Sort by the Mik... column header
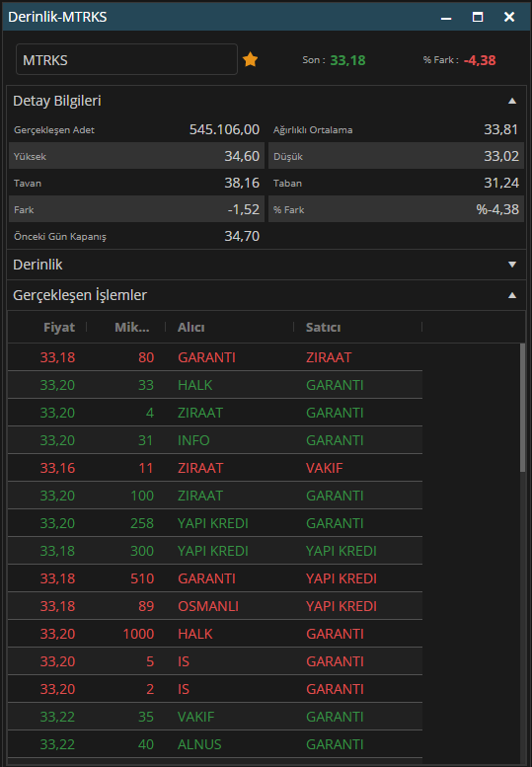This screenshot has height=767, width=532. (132, 328)
